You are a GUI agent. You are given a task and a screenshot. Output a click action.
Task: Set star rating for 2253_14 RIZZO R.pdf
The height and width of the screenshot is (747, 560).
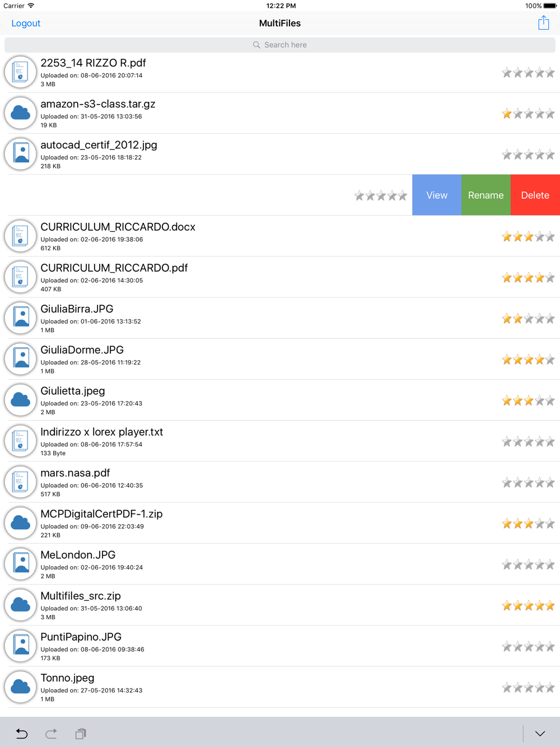point(528,72)
